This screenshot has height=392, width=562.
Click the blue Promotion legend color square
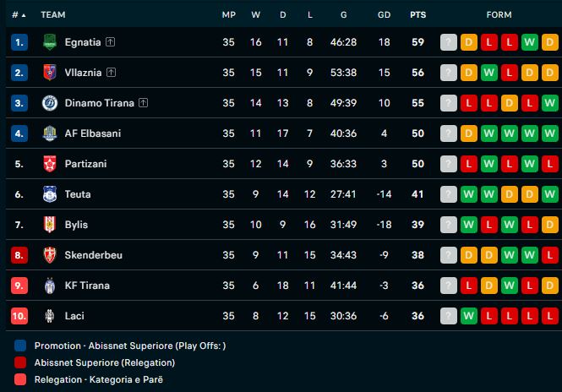click(x=20, y=346)
